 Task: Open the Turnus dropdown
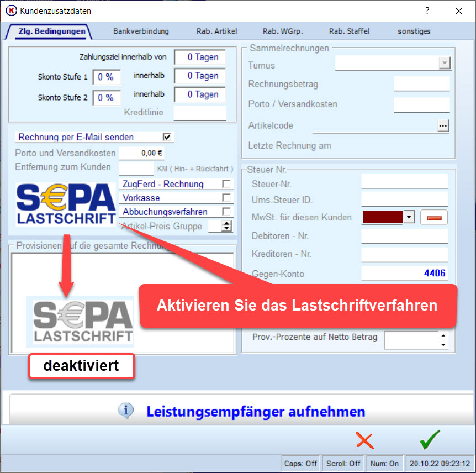[445, 64]
